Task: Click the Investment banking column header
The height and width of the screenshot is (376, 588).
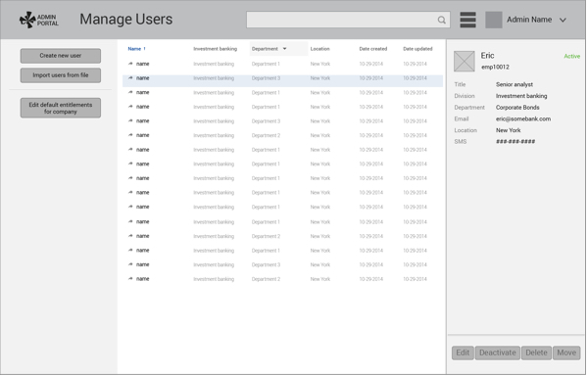Action: coord(216,49)
